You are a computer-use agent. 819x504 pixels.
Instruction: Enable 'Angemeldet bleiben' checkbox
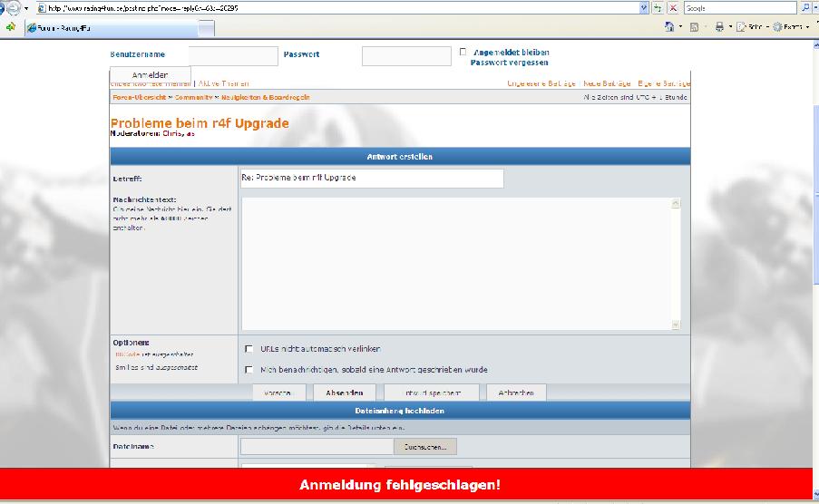(x=463, y=53)
